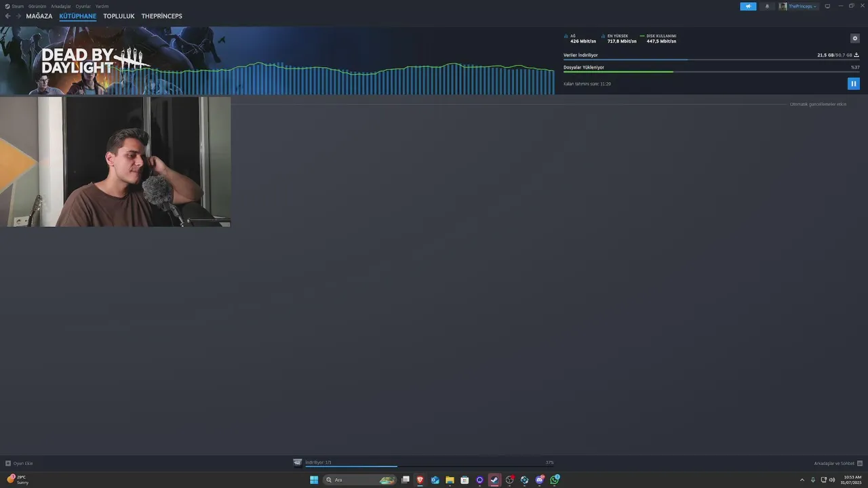
Task: Click the download arrow icon beside 21.5 GB
Action: [856, 55]
